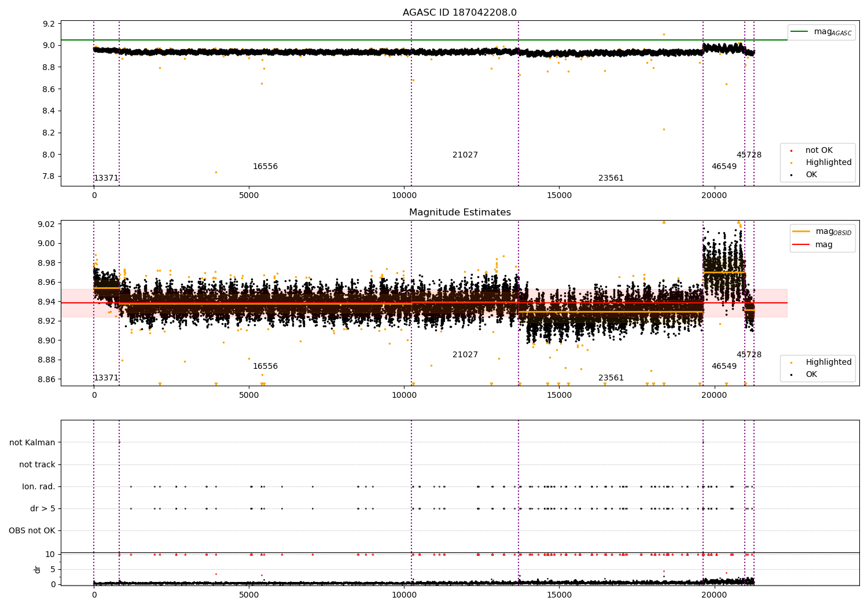Image resolution: width=868 pixels, height=608 pixels.
Task: Click the rotated 'dr' axis label
Action: (38, 569)
